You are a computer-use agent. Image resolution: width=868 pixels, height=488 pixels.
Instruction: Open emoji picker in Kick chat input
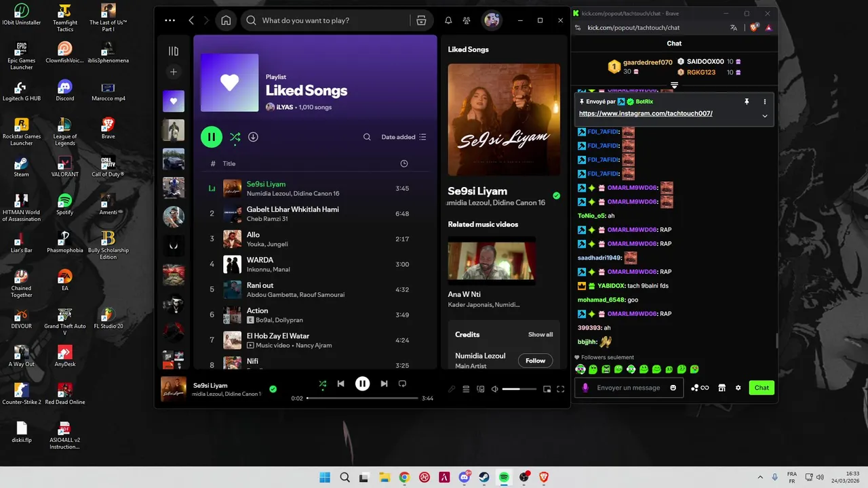coord(673,388)
